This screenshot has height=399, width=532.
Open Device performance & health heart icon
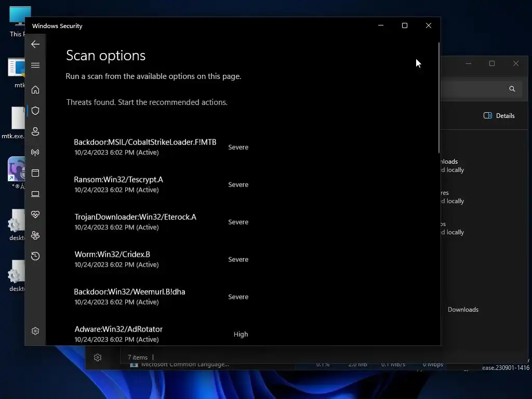pos(35,215)
